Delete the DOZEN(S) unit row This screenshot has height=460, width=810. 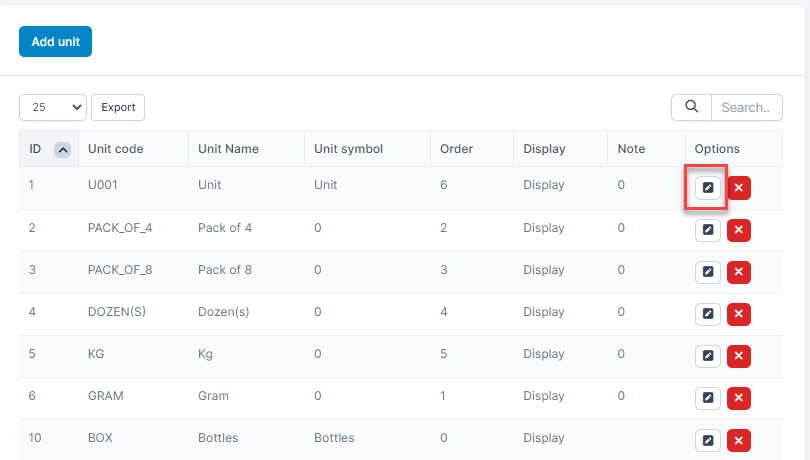[738, 314]
